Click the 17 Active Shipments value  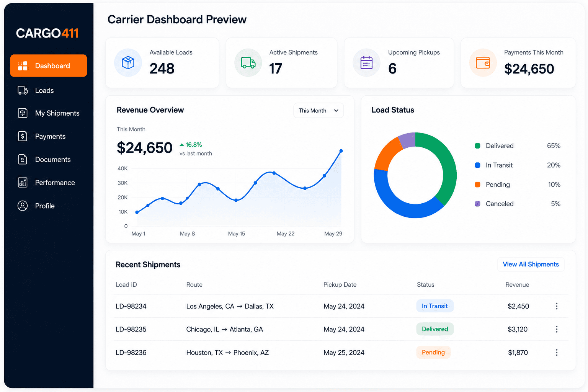(276, 69)
